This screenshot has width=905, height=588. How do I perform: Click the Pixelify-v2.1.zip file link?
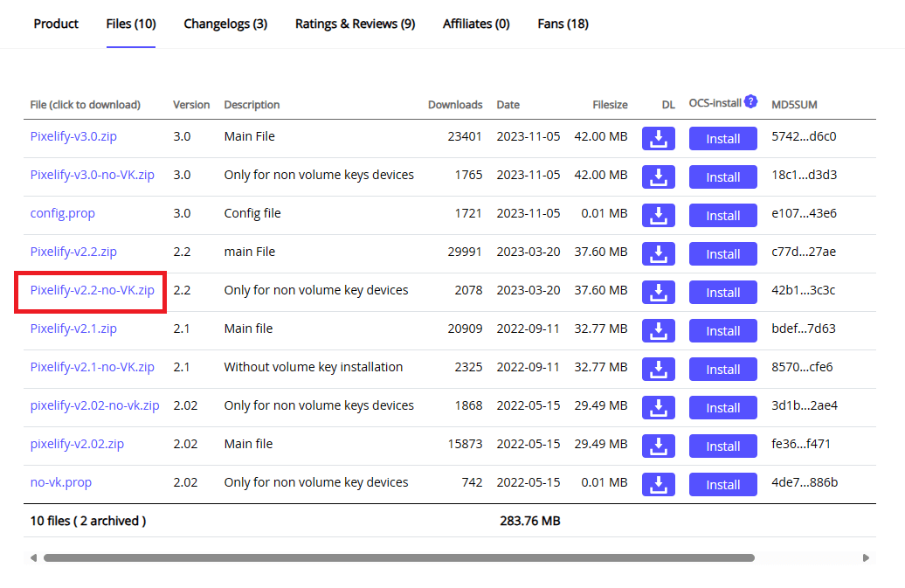click(x=73, y=329)
